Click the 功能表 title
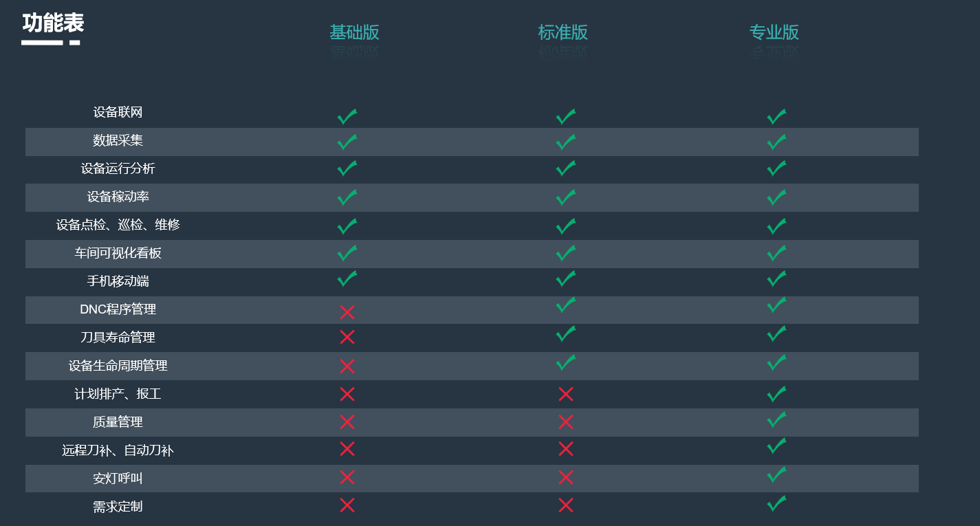 pyautogui.click(x=53, y=23)
